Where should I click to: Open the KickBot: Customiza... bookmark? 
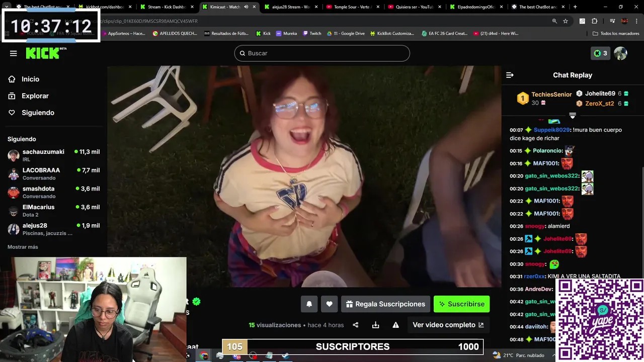coord(392,33)
